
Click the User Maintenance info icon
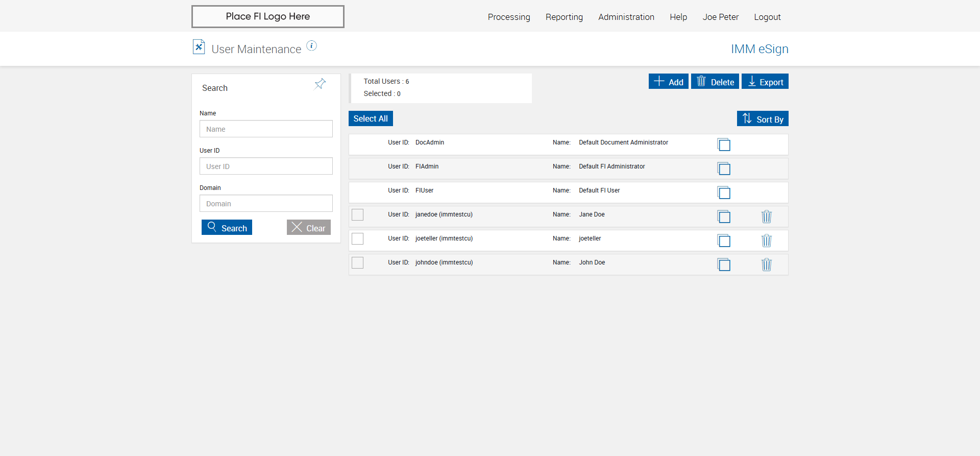point(311,46)
